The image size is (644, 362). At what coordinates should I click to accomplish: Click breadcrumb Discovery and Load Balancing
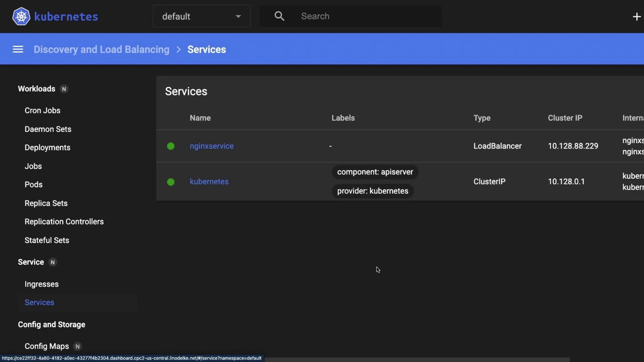101,50
